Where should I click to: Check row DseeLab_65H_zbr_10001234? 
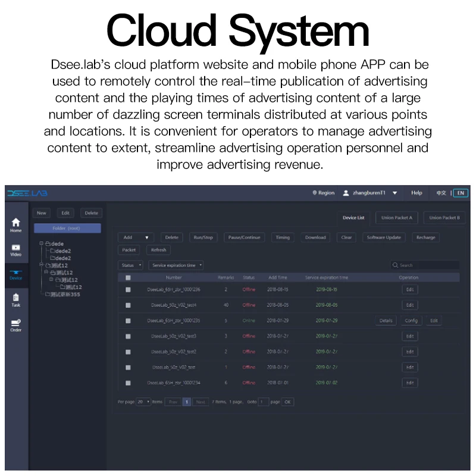128,383
